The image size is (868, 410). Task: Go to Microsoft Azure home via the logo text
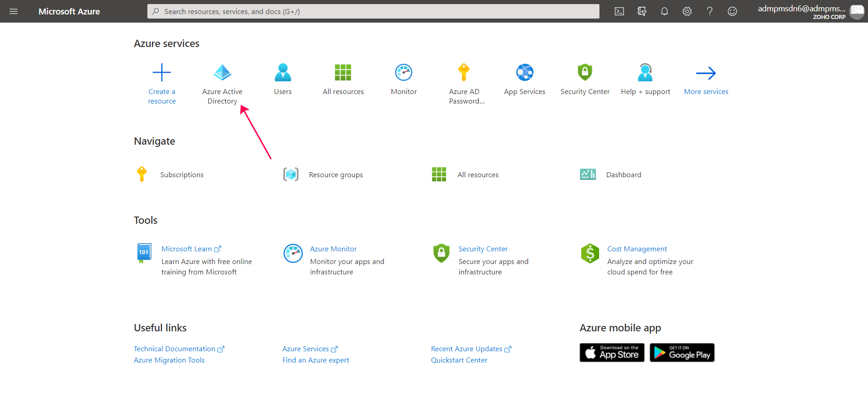click(x=69, y=11)
